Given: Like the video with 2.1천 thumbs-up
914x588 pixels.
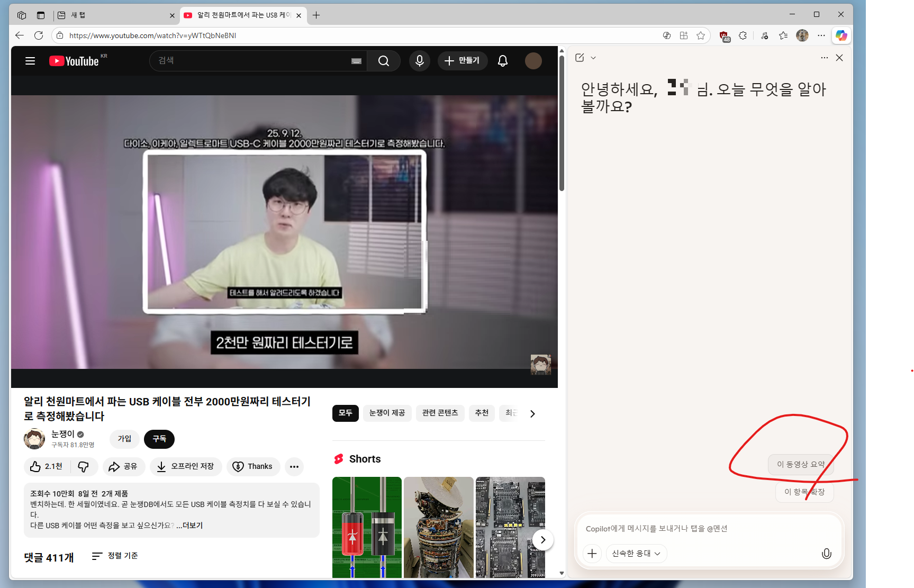Looking at the screenshot, I should pos(46,466).
